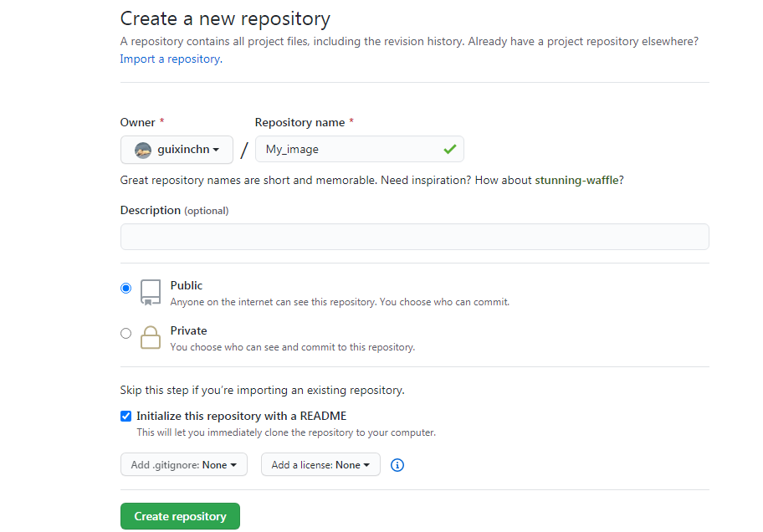Click the Public repository book icon
Viewport: 763px width, 532px height.
[x=151, y=292]
